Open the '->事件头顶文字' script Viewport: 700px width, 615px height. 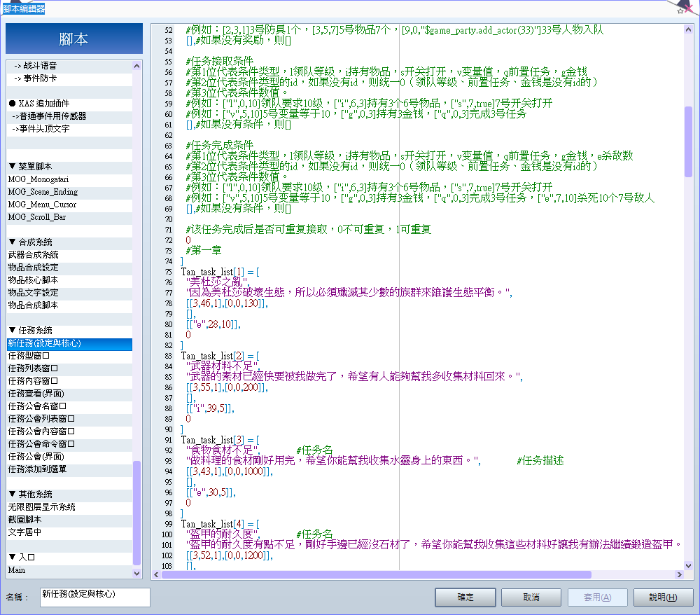coord(69,129)
